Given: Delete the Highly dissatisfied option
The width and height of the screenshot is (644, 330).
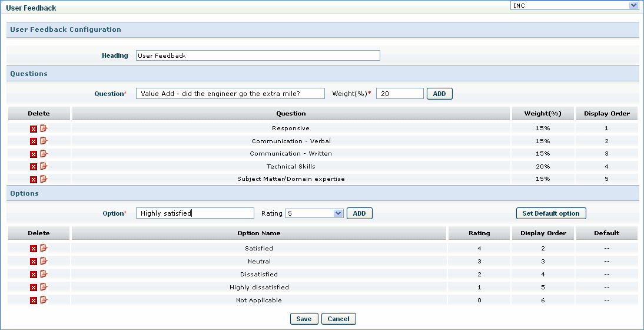Looking at the screenshot, I should [x=34, y=288].
